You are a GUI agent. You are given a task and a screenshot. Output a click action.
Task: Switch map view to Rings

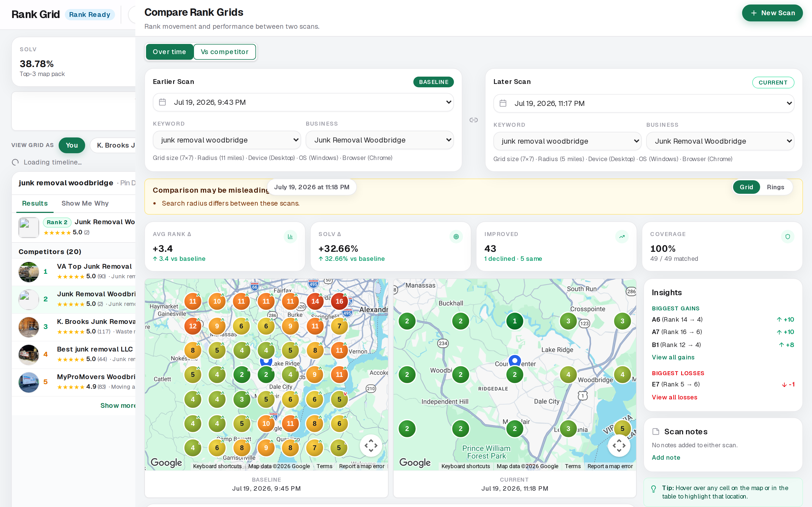[775, 187]
